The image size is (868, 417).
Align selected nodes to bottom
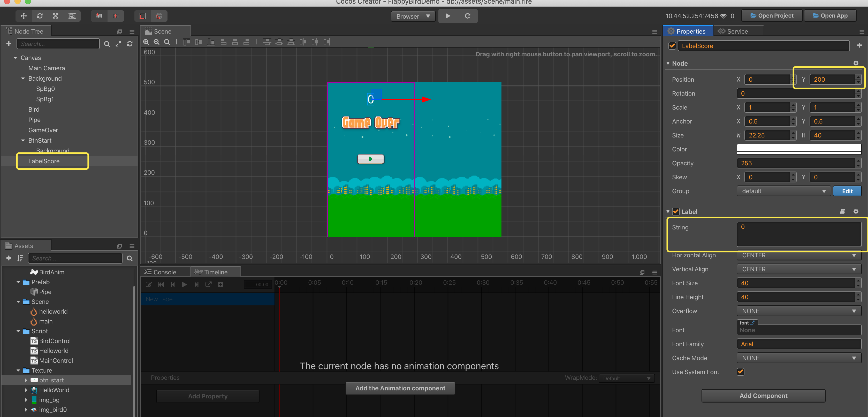[211, 42]
